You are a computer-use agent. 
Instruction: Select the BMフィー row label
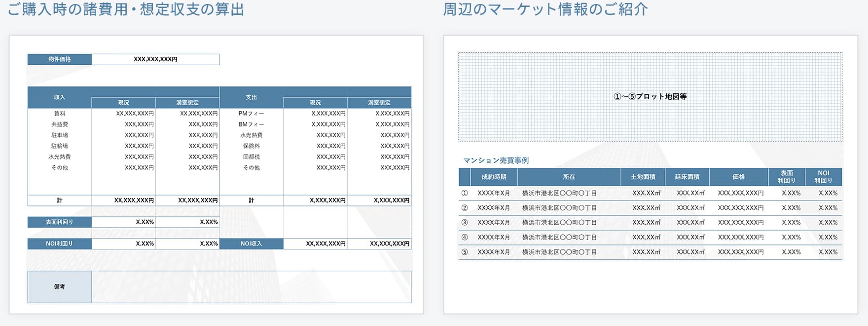pos(252,124)
